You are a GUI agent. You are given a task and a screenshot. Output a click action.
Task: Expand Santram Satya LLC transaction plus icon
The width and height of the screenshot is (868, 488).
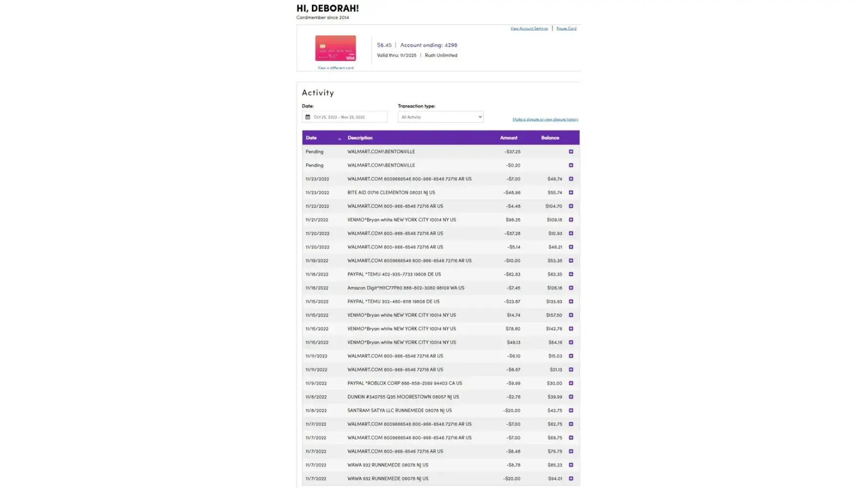pyautogui.click(x=571, y=411)
